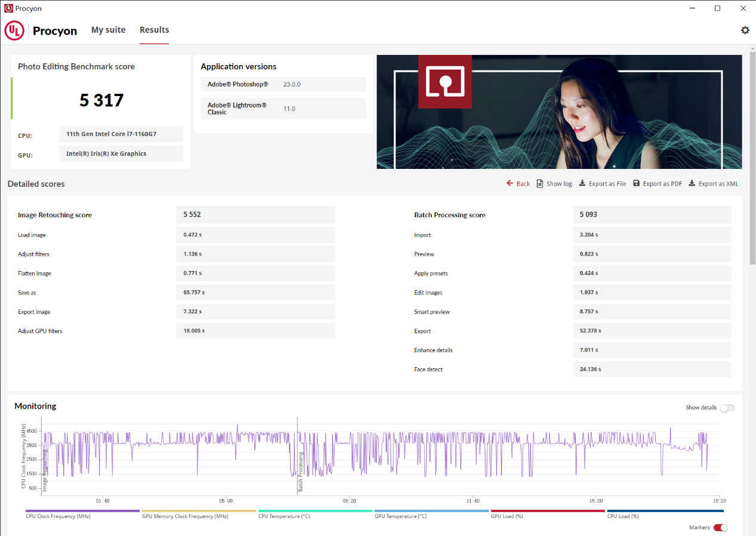Click the benchmark banner image
Screen dimensions: 756x536
559,112
